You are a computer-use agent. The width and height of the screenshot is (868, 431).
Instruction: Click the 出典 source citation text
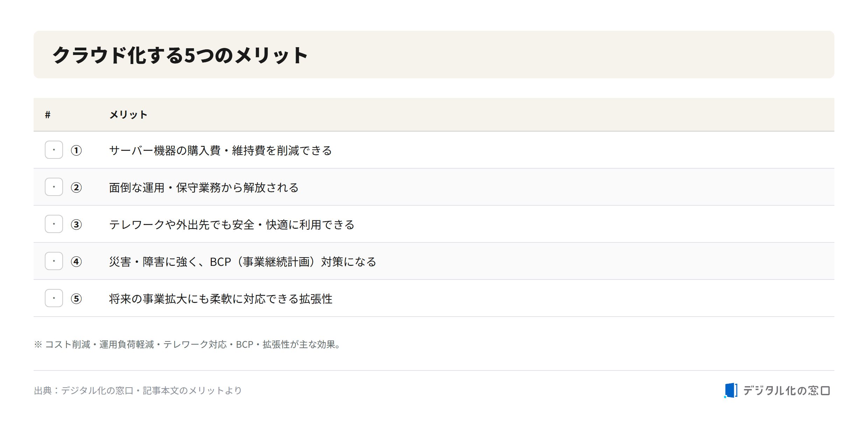(x=138, y=390)
